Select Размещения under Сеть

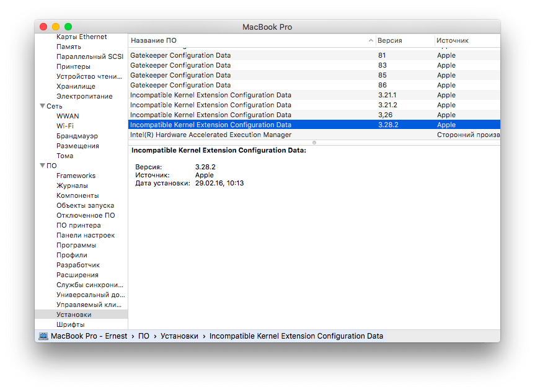[x=77, y=146]
